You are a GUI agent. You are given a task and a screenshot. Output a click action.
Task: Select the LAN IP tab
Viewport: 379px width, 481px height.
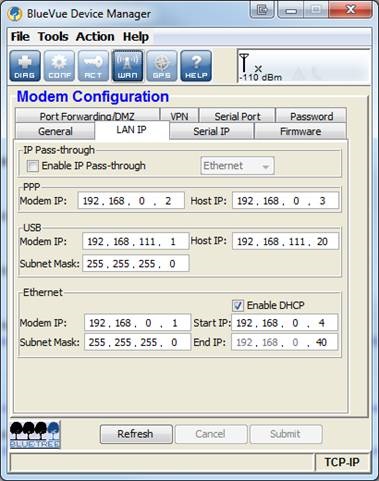pos(132,130)
